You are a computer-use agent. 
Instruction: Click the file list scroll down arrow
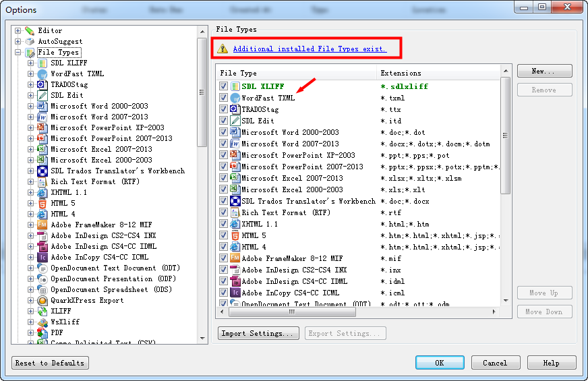[x=506, y=300]
